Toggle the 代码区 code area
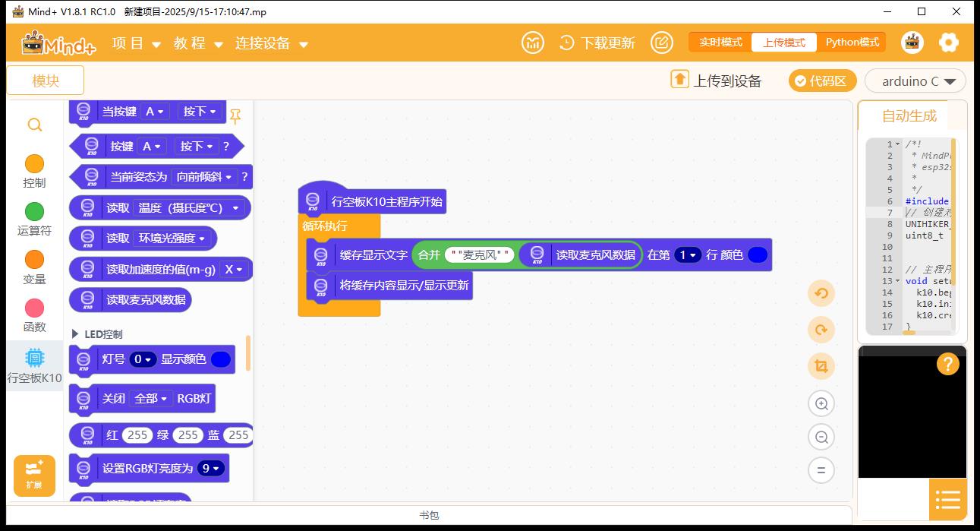 click(822, 81)
